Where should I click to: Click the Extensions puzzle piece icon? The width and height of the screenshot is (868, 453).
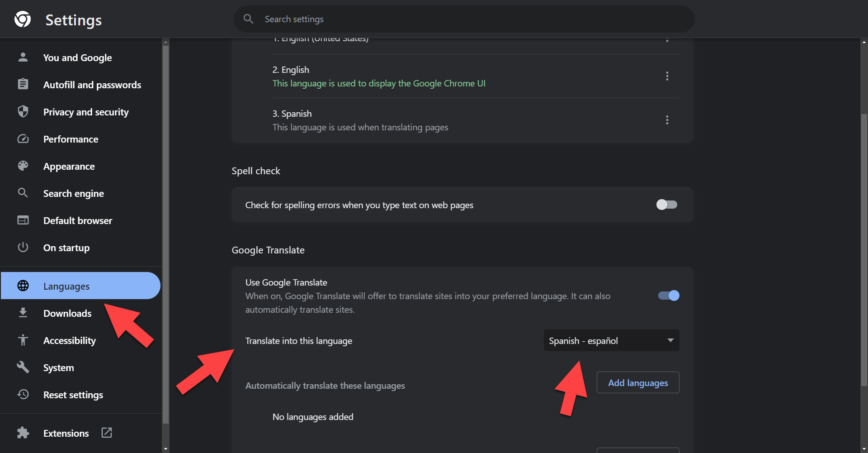point(23,433)
